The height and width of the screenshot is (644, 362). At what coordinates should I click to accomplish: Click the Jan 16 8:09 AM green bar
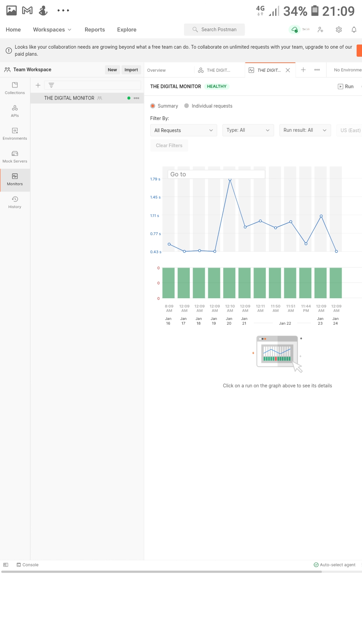(169, 283)
